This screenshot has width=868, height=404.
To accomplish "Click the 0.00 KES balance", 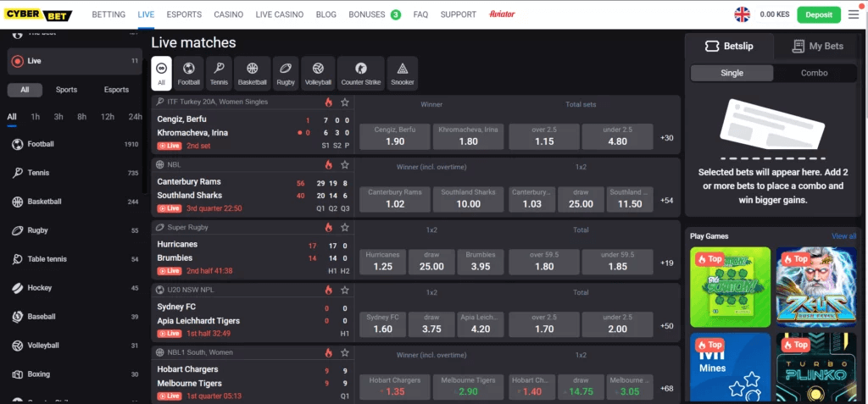I will pos(775,15).
